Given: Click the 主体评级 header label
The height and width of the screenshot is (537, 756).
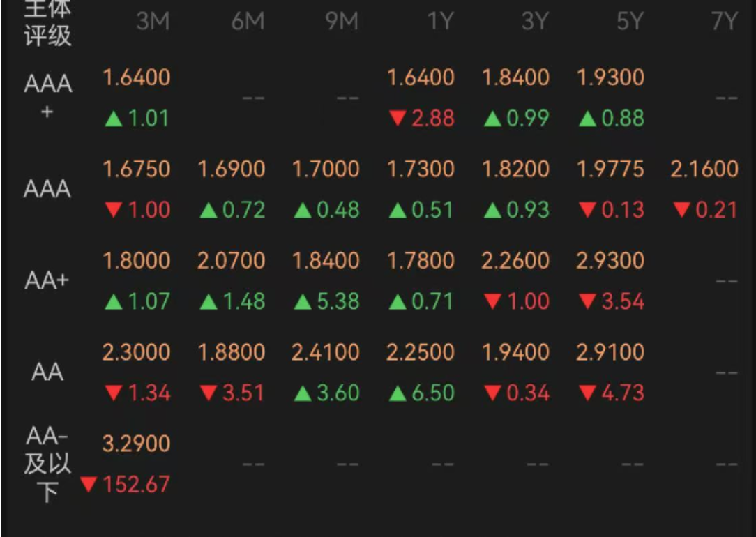Looking at the screenshot, I should 48,22.
